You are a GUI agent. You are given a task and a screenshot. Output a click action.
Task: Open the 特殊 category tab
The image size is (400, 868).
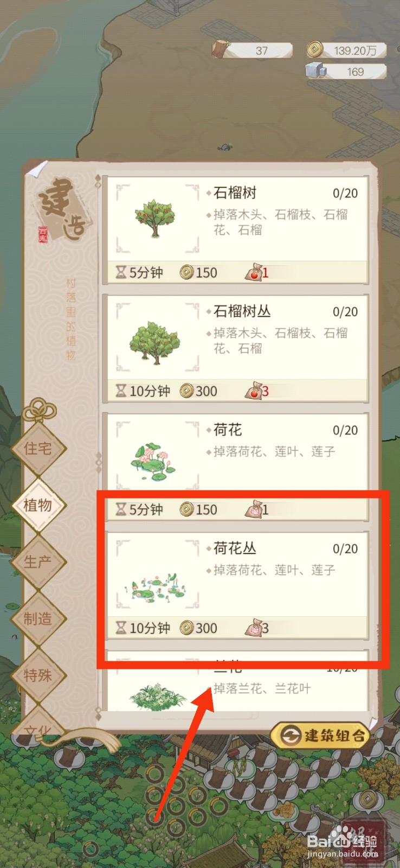coord(38,675)
